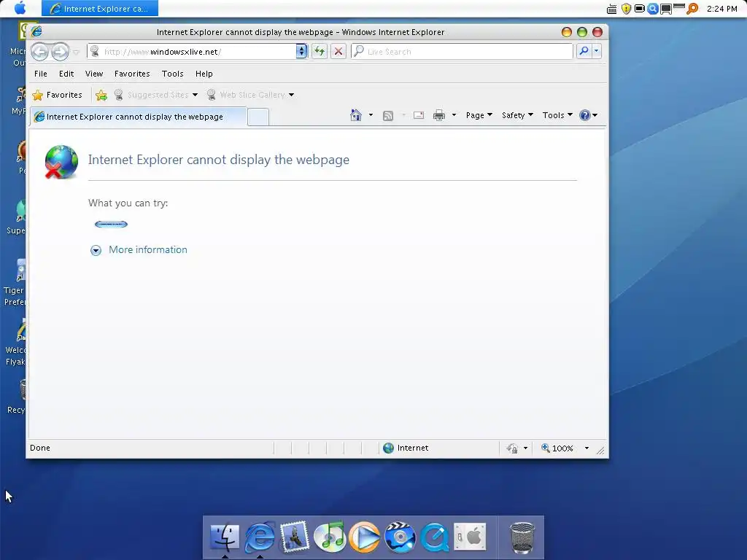Click the orange magnifier tray icon

pyautogui.click(x=692, y=9)
